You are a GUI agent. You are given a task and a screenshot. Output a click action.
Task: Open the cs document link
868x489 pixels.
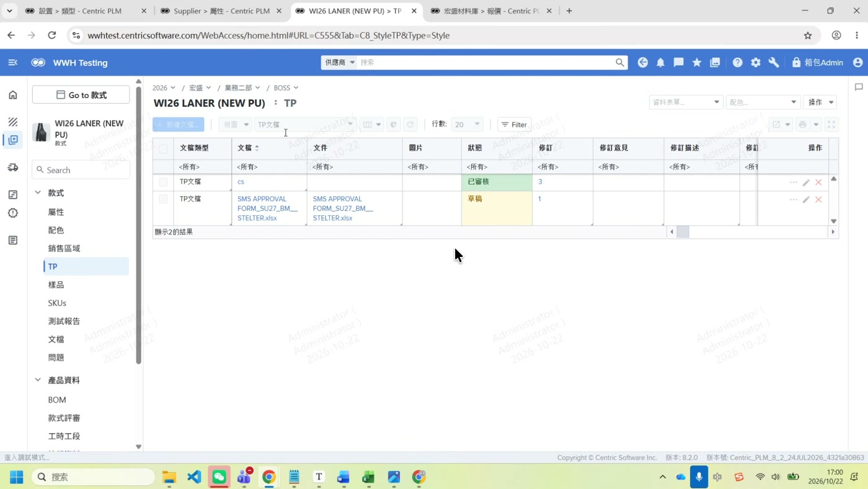241,182
